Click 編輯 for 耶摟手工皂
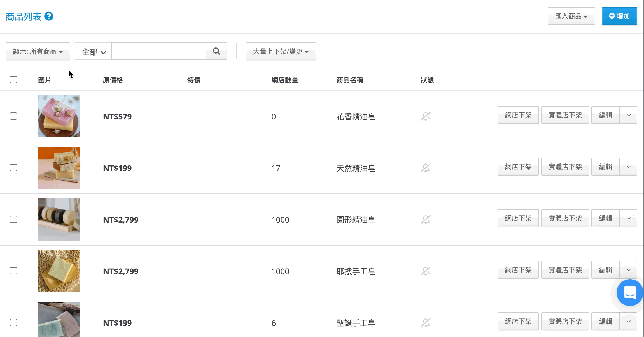This screenshot has width=644, height=337. pyautogui.click(x=606, y=270)
